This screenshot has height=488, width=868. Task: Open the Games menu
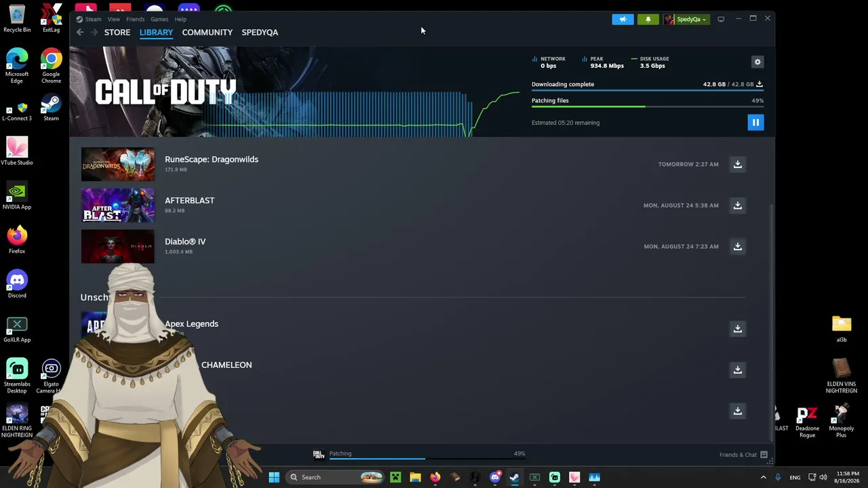[x=159, y=19]
